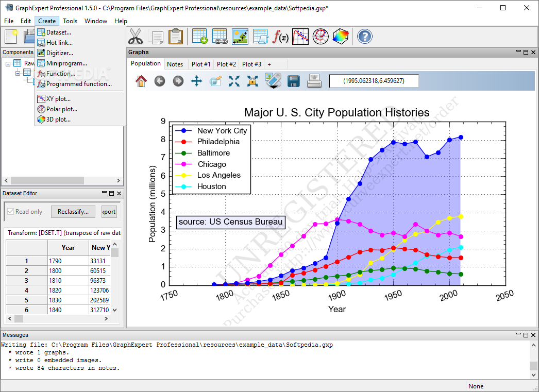Minimize the Graphs panel
The height and width of the screenshot is (392, 539).
[x=519, y=52]
